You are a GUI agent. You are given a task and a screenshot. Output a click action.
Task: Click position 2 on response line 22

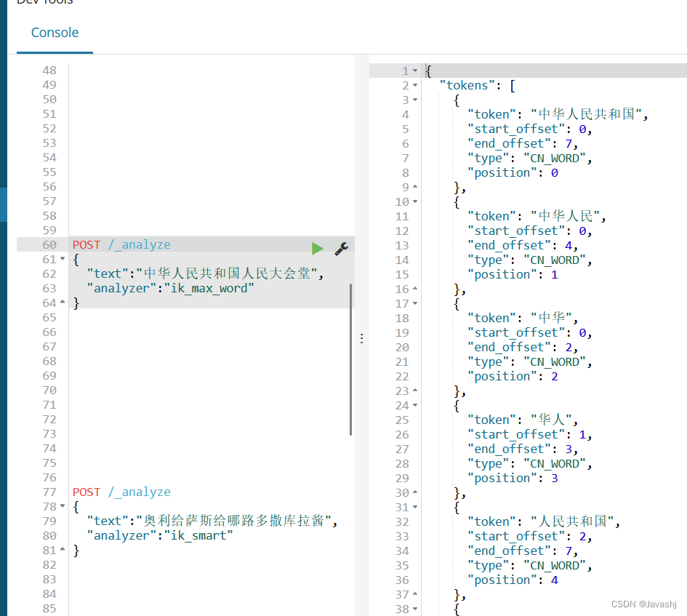554,376
